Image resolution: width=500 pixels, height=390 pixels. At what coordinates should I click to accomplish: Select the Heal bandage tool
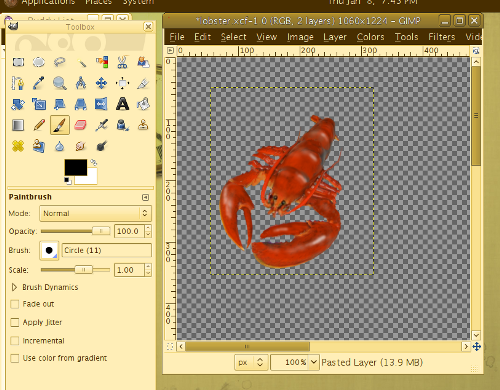[x=18, y=146]
